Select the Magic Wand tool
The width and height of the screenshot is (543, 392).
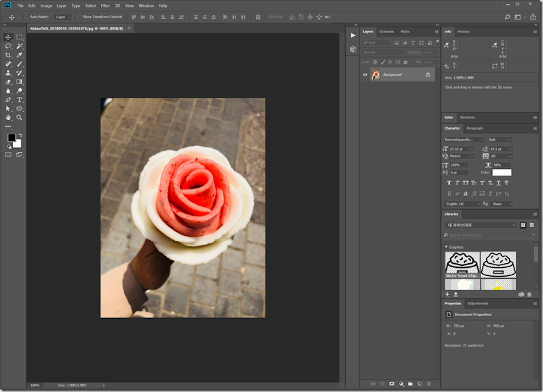[x=20, y=46]
